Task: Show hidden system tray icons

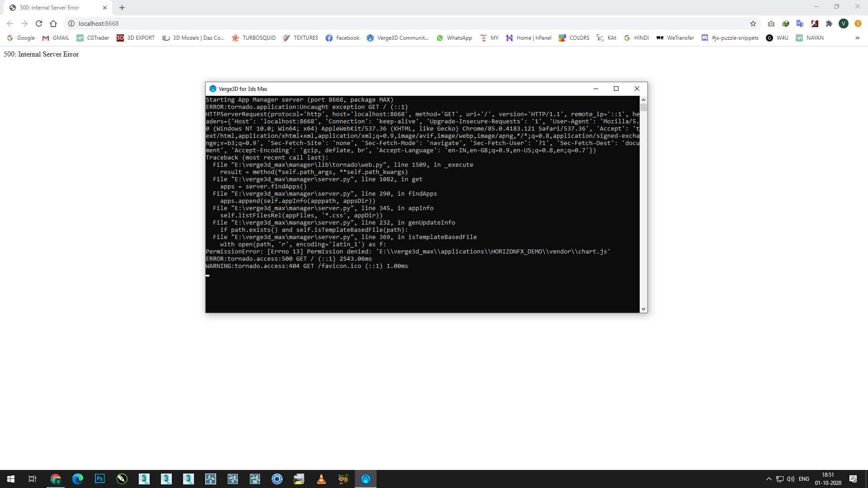Action: coord(769,479)
